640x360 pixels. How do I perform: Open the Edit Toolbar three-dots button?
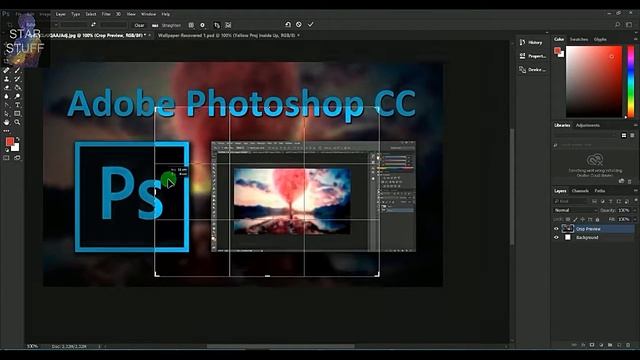(6, 131)
